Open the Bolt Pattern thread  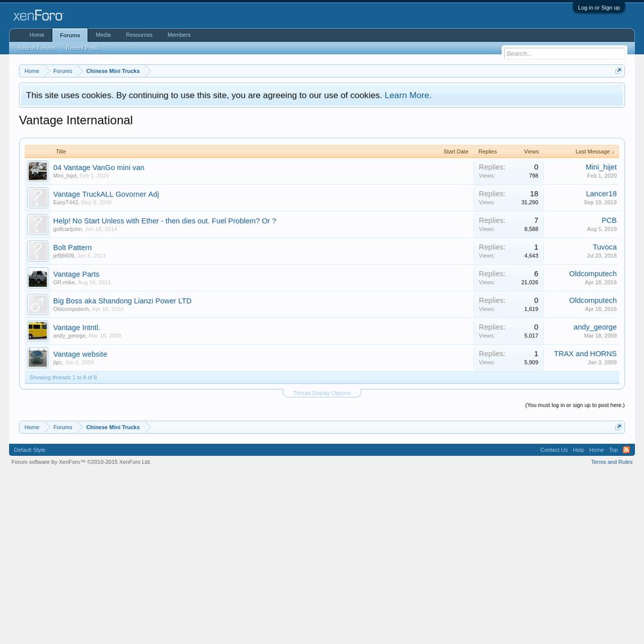pyautogui.click(x=72, y=248)
